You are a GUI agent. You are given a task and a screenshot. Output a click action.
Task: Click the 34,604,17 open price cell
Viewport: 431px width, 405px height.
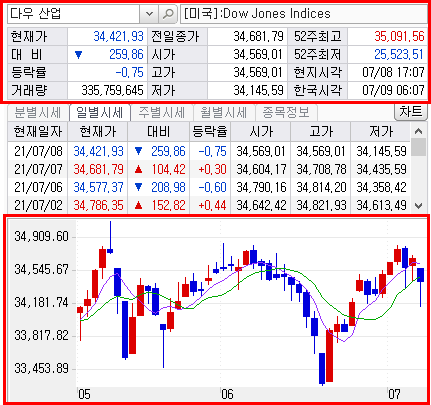click(261, 169)
